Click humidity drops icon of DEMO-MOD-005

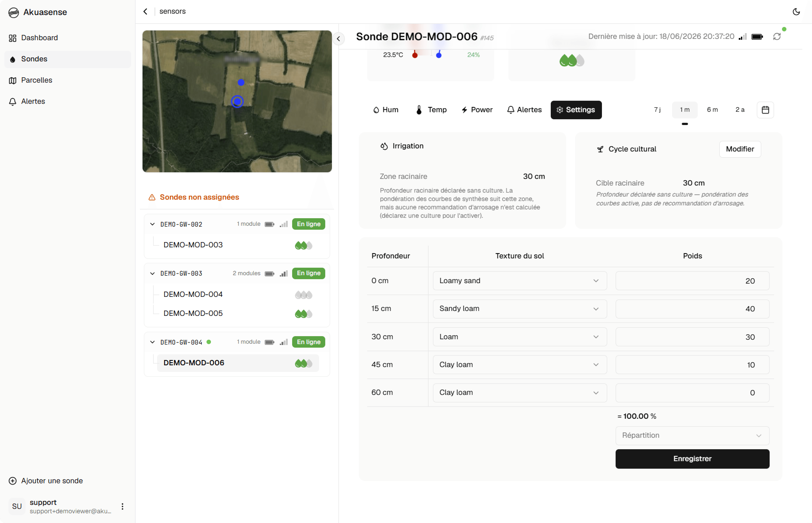coord(304,314)
